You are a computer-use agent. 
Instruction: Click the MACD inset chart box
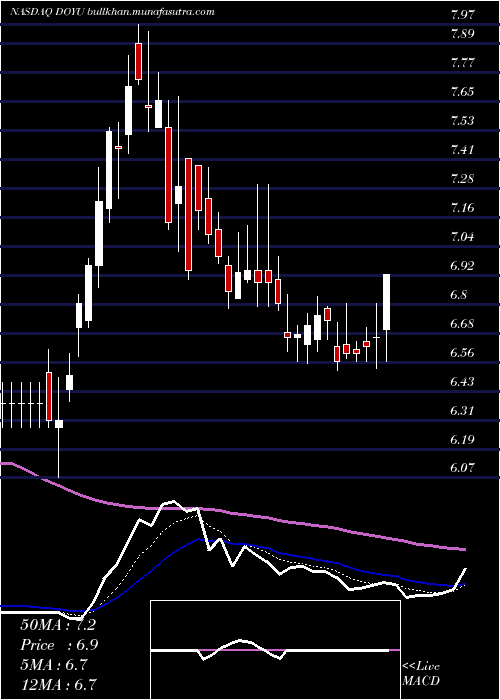[275, 650]
